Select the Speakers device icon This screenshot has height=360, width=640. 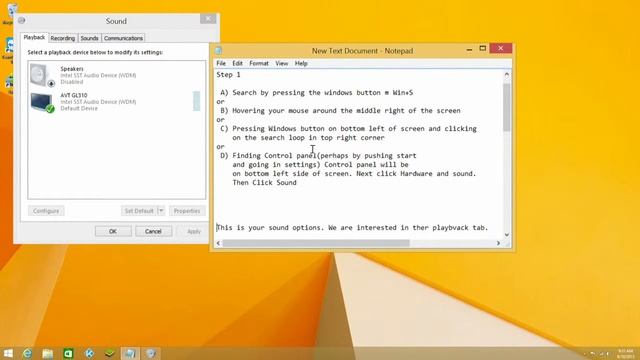(42, 75)
